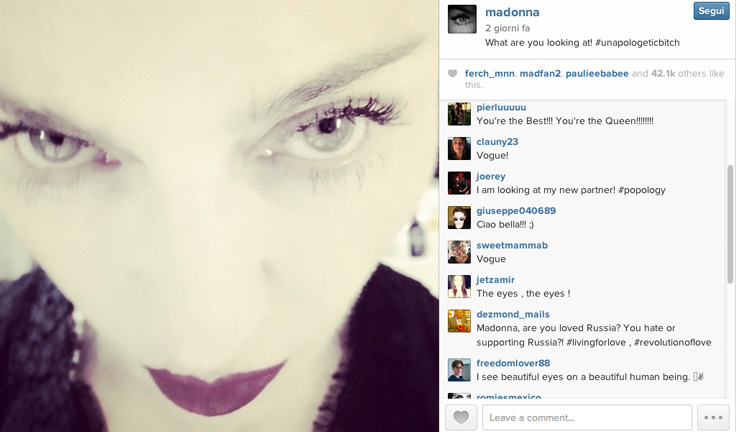Open the #revolutionoflove hashtag

[673, 342]
